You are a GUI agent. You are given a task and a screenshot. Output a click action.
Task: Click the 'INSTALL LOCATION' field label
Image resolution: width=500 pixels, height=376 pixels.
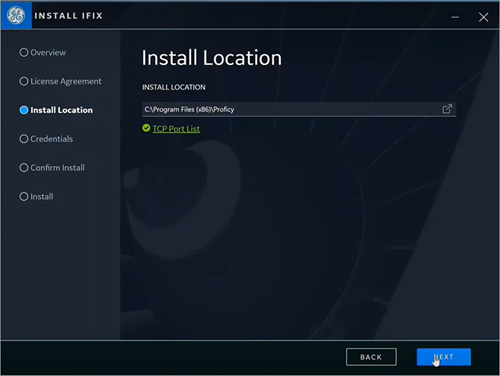click(174, 87)
